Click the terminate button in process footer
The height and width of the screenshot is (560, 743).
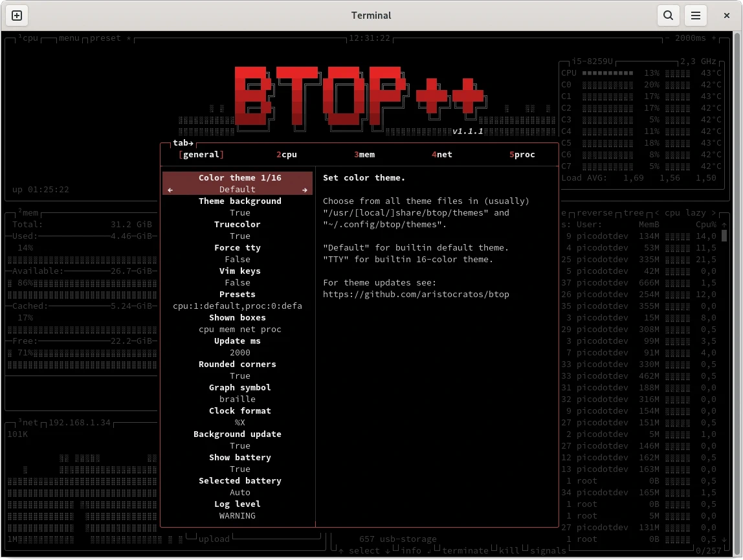click(x=465, y=550)
